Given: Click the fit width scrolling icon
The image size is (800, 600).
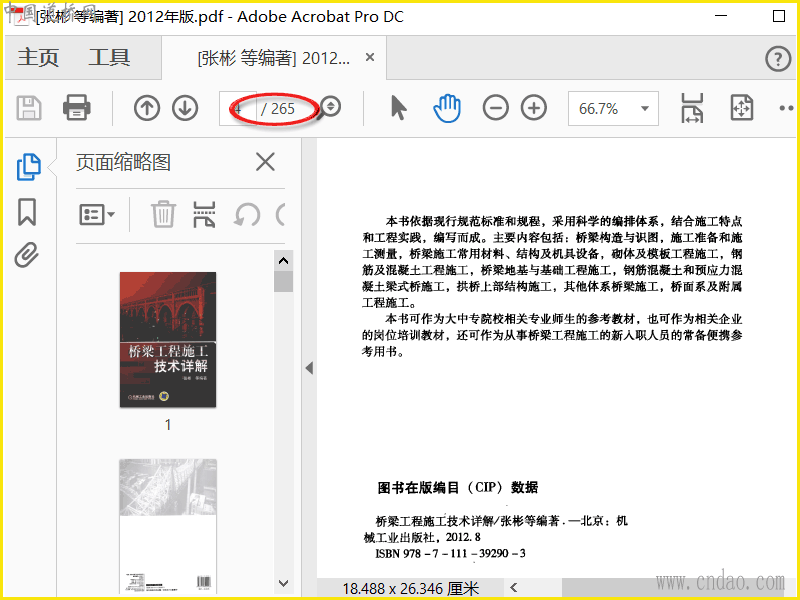Looking at the screenshot, I should tap(692, 108).
